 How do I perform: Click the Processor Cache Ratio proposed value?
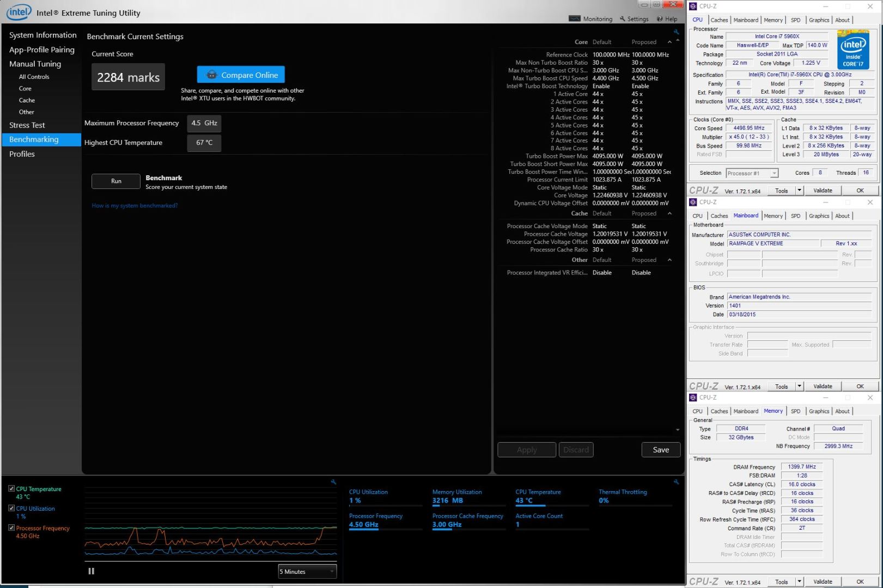pyautogui.click(x=637, y=250)
